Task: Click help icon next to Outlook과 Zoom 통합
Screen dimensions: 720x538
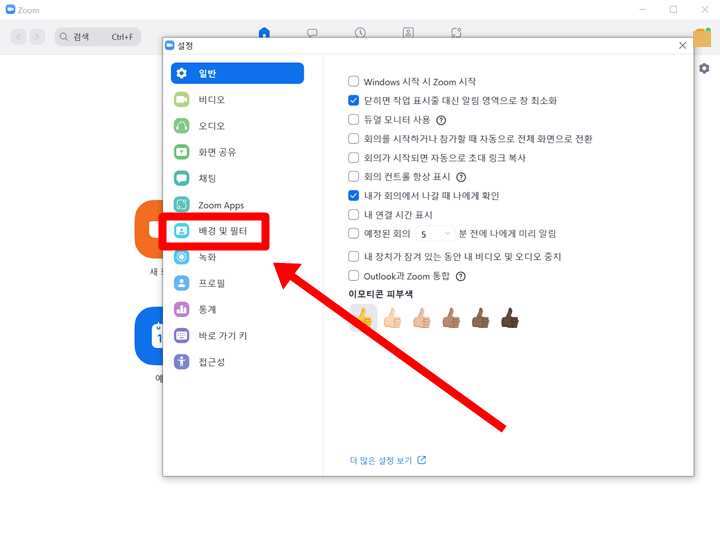Action: coord(461,276)
